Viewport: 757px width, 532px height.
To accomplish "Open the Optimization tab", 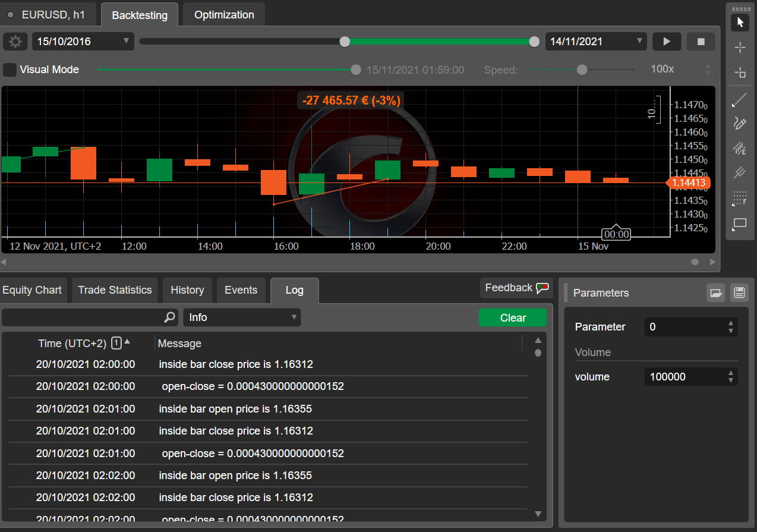I will (x=224, y=15).
